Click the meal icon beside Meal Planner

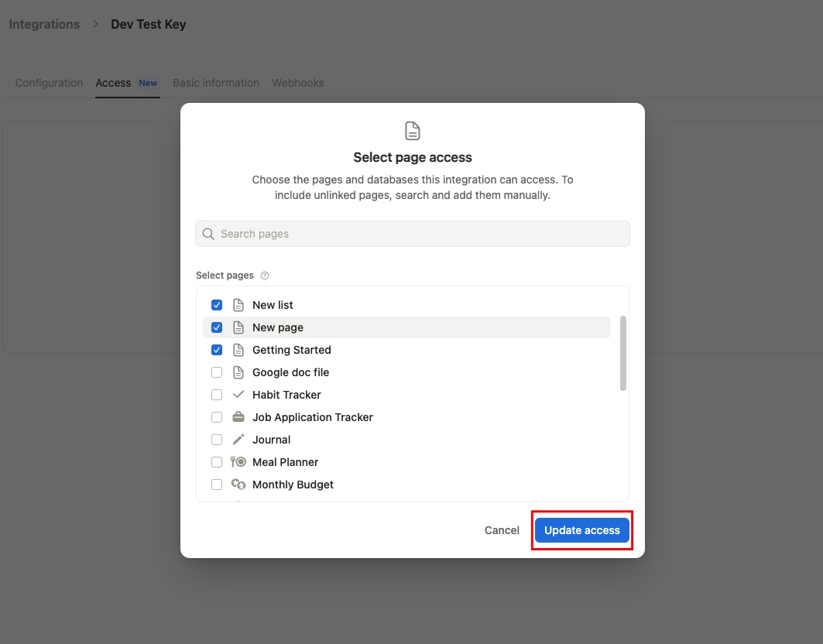click(x=238, y=461)
